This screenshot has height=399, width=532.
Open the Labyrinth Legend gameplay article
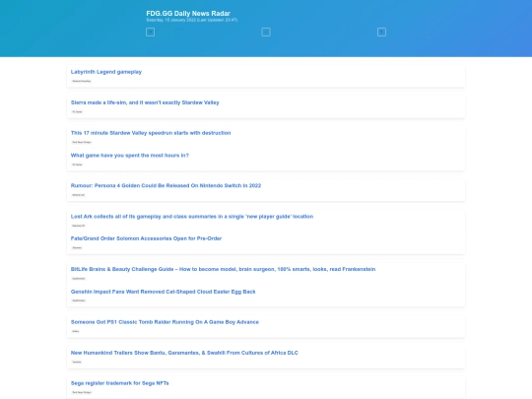[106, 72]
